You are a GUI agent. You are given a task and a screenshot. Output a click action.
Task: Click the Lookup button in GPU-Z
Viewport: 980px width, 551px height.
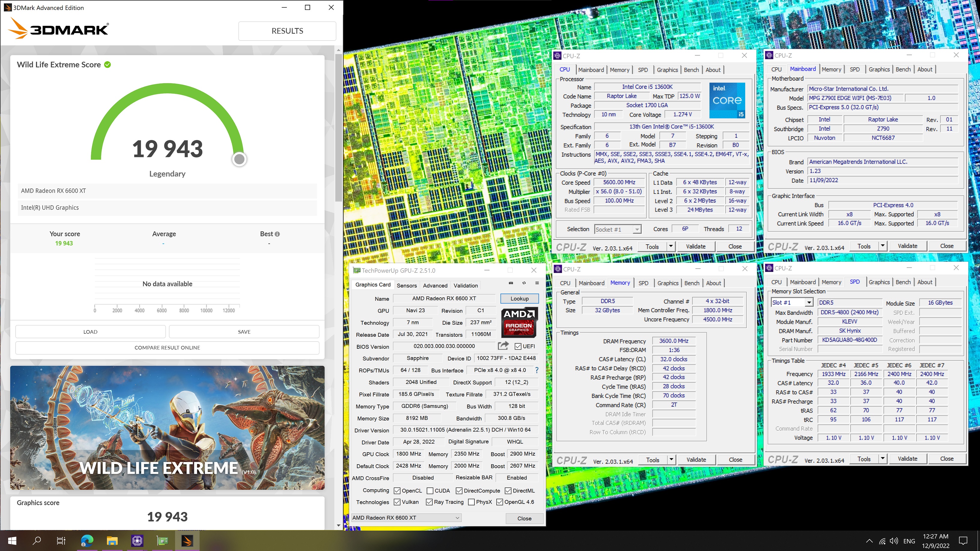click(519, 299)
